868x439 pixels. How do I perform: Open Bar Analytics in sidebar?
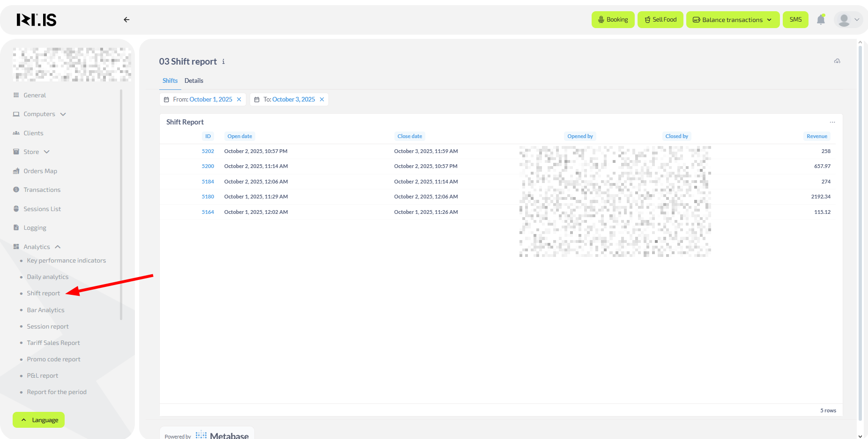pos(45,310)
